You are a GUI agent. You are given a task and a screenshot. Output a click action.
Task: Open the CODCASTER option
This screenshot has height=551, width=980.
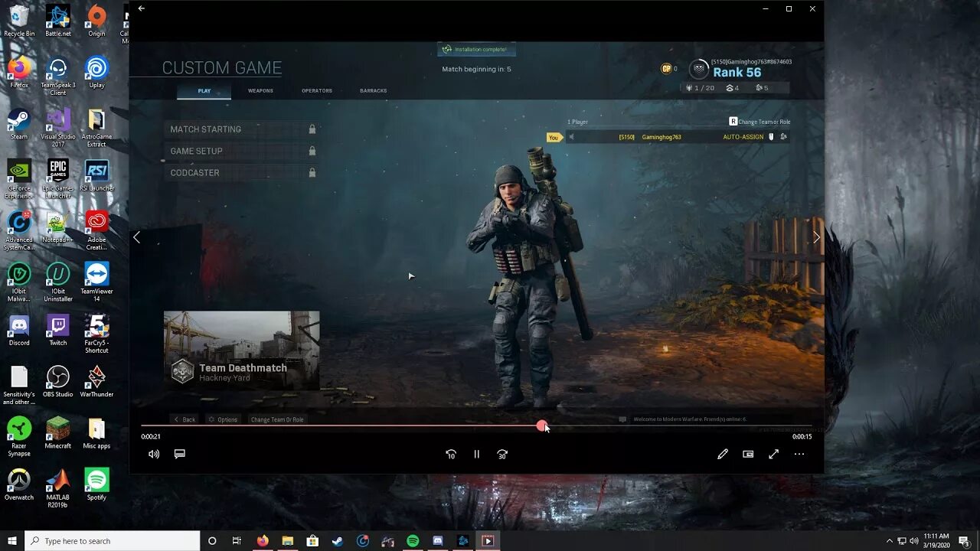241,172
